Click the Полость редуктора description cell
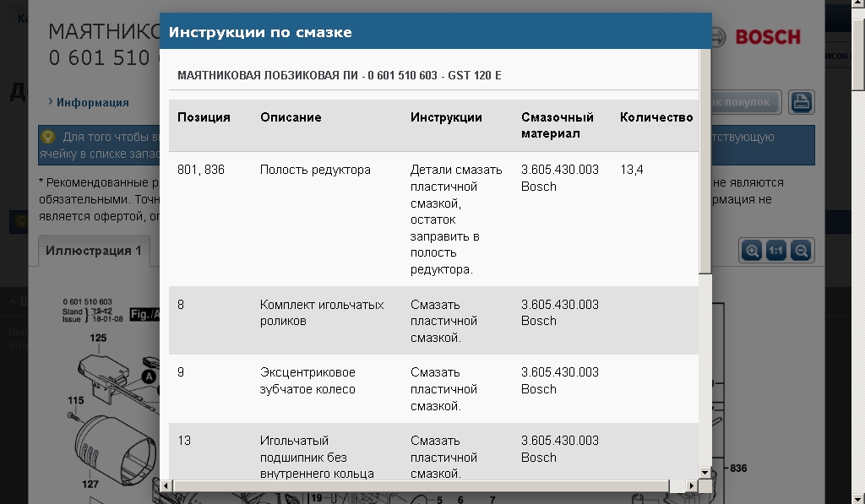 (315, 170)
